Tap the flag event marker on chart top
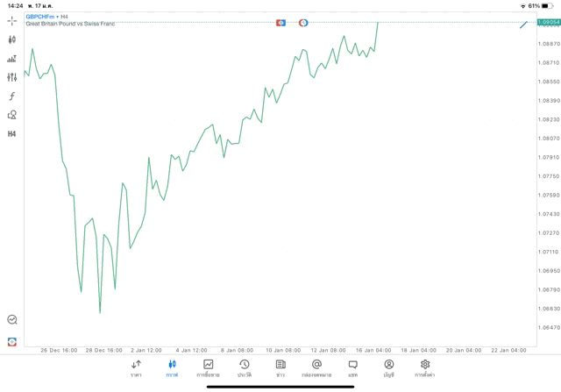This screenshot has height=392, width=561. pyautogui.click(x=280, y=23)
